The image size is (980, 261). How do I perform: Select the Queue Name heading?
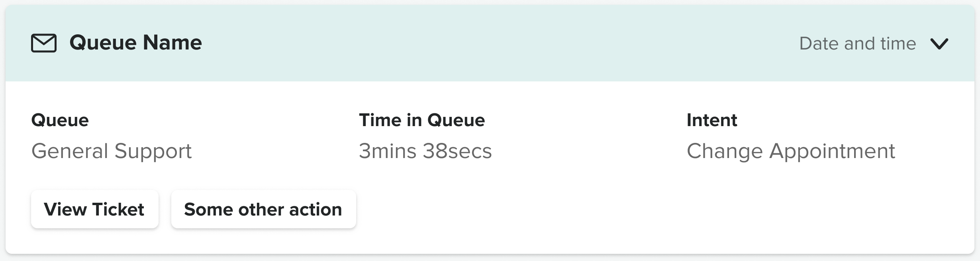click(135, 43)
